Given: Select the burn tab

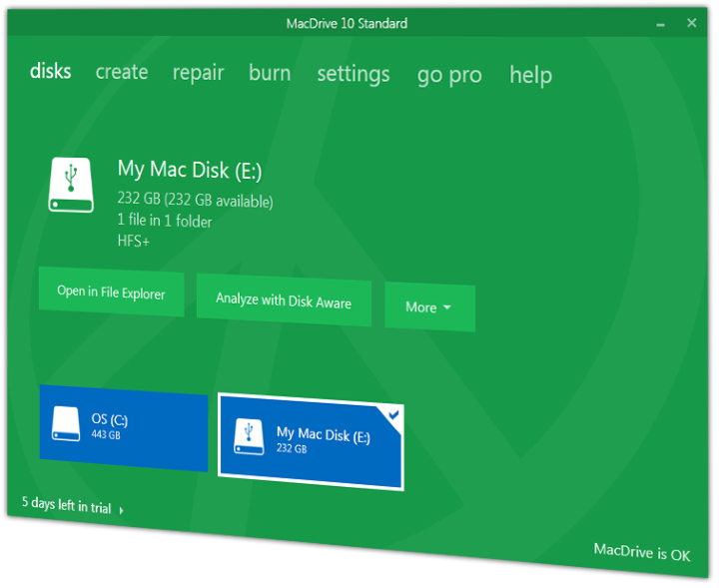Looking at the screenshot, I should coord(270,73).
